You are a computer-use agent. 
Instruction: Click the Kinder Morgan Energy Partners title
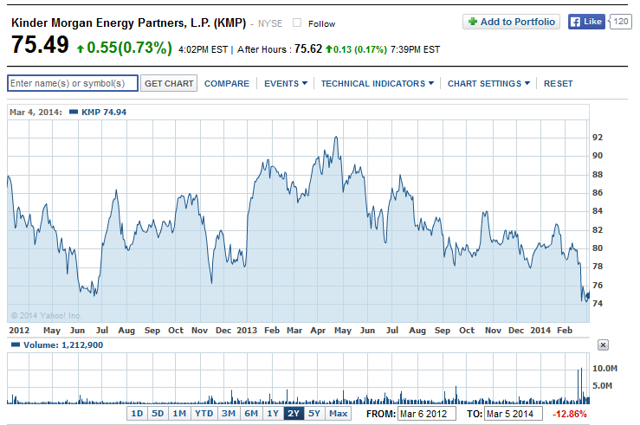pyautogui.click(x=129, y=23)
